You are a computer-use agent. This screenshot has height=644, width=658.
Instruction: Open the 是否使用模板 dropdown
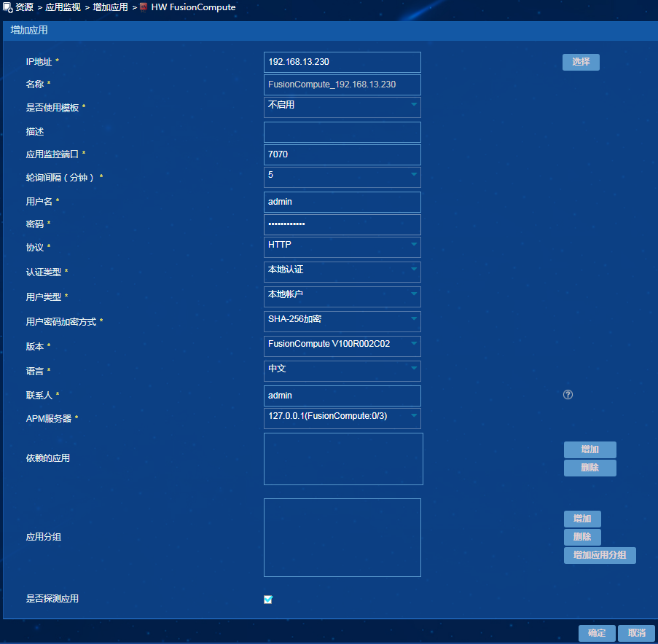point(342,107)
